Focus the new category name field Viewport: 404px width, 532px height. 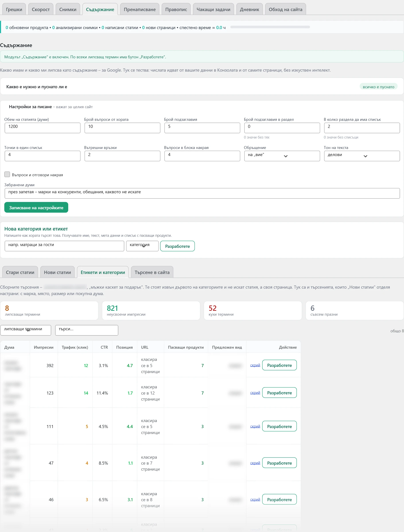point(64,246)
